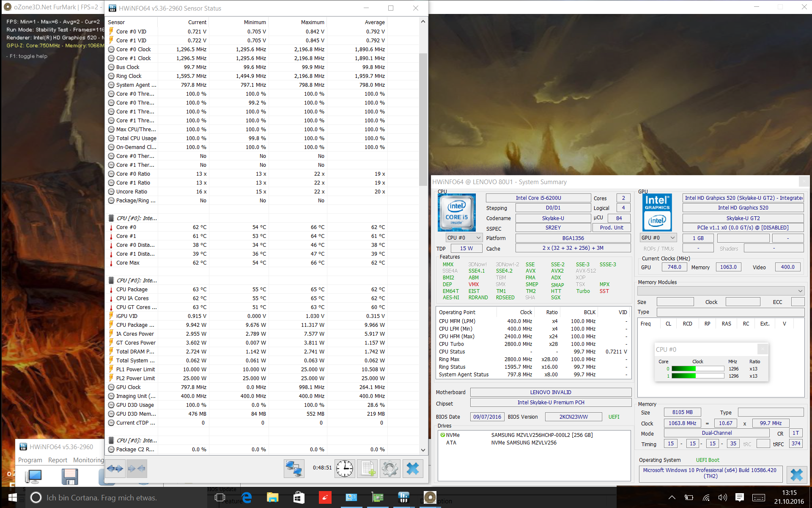
Task: Click the Save Report floppy disk icon
Action: pyautogui.click(x=69, y=477)
